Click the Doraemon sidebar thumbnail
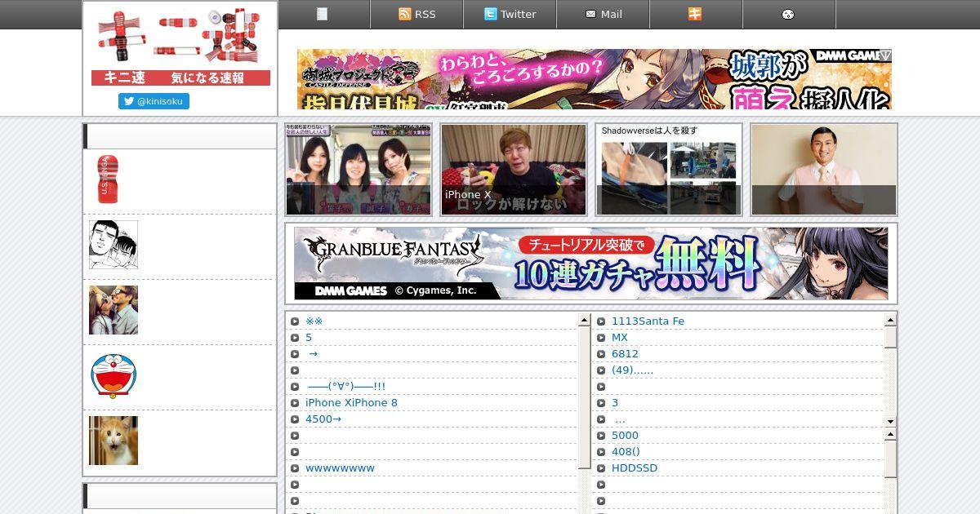The image size is (980, 514). pyautogui.click(x=114, y=375)
